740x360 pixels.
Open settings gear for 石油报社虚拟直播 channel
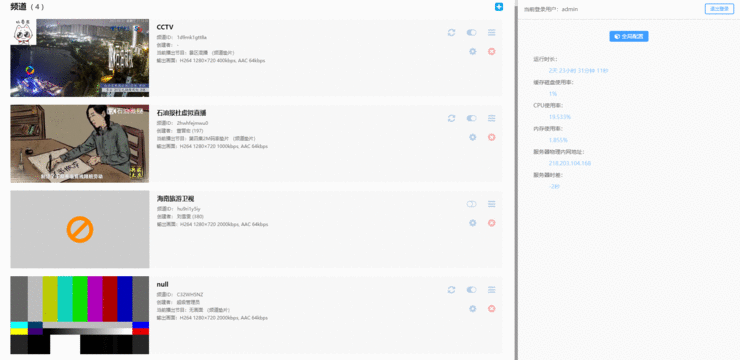(472, 137)
